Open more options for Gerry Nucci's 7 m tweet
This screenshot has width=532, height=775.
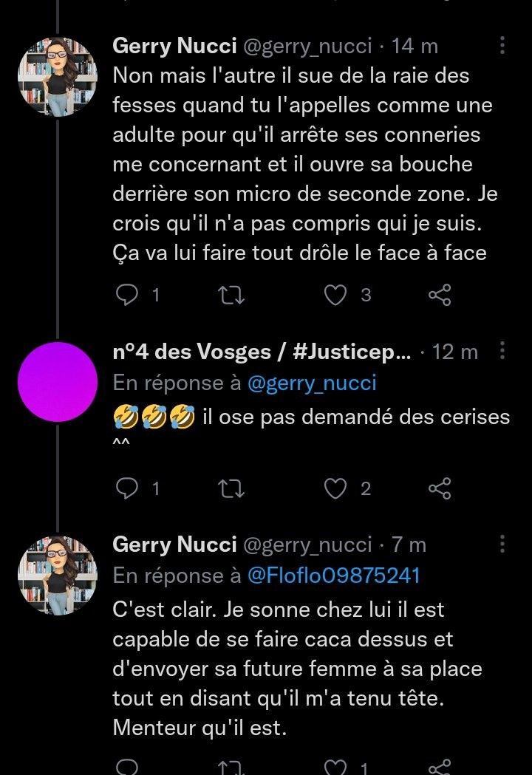502,545
